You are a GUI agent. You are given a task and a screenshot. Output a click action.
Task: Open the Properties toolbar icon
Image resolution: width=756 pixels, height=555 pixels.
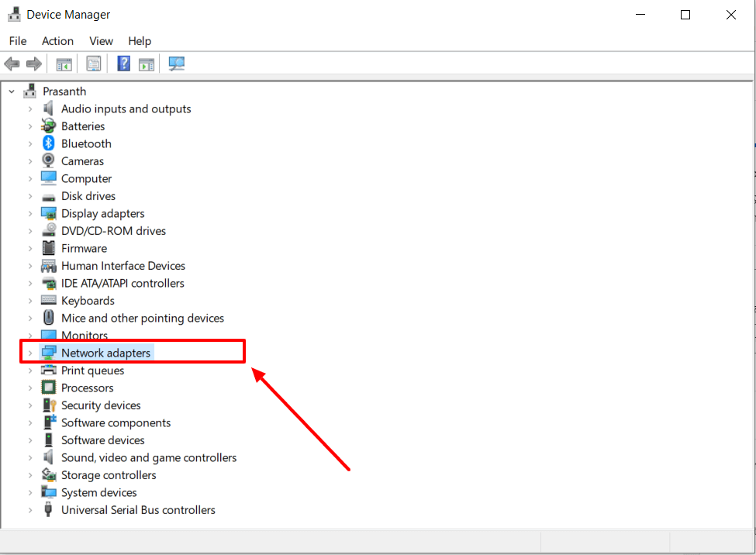(94, 64)
